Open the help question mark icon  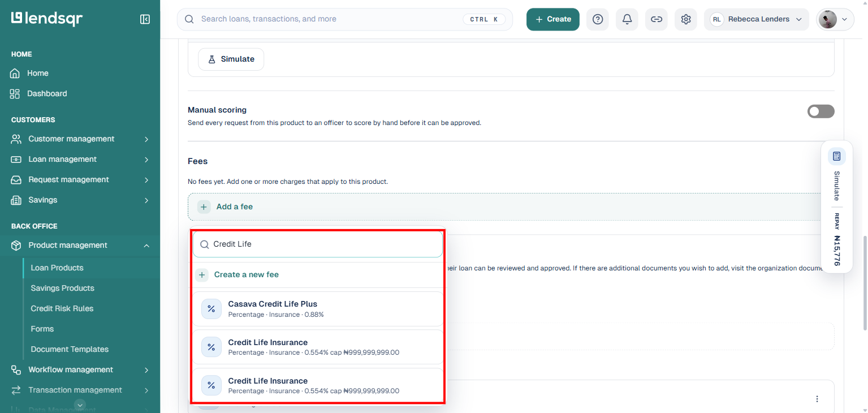click(598, 19)
